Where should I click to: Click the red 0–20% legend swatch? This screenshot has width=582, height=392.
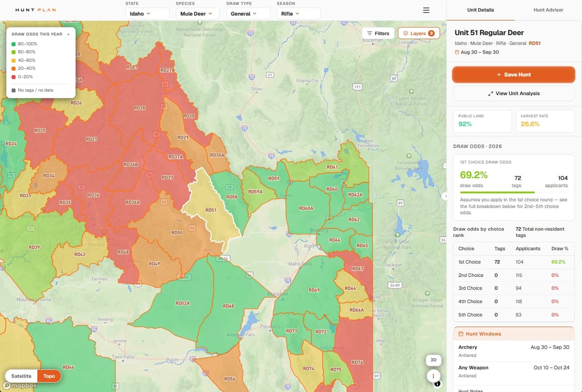14,77
